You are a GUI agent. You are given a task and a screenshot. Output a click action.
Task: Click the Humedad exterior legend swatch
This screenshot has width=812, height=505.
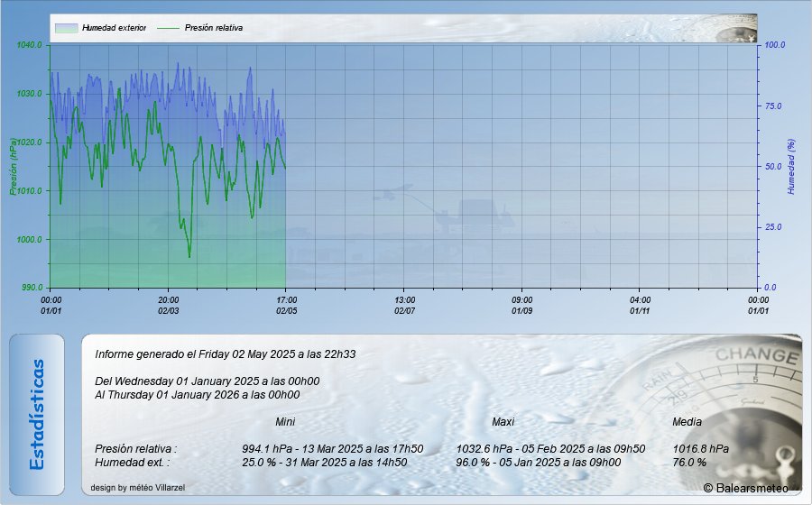[x=66, y=28]
